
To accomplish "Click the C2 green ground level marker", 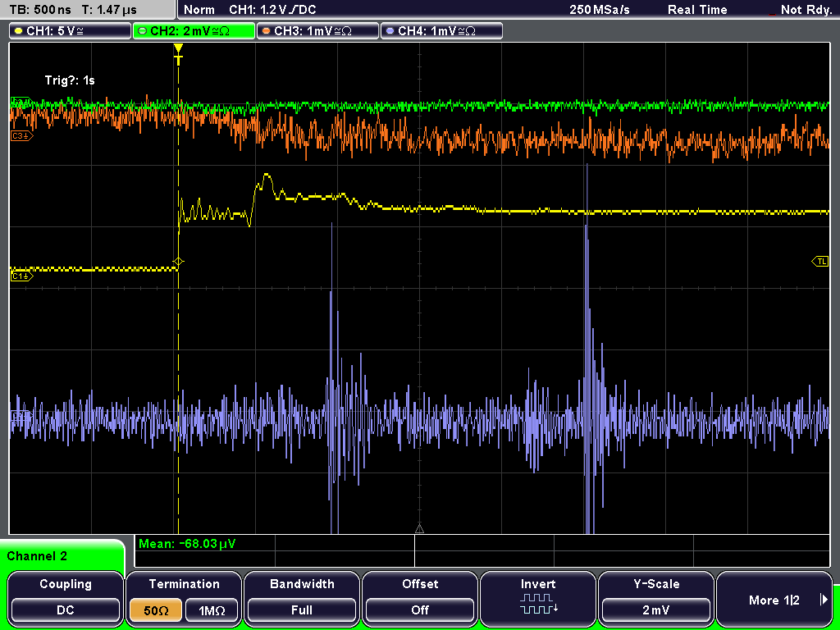I will 21,101.
